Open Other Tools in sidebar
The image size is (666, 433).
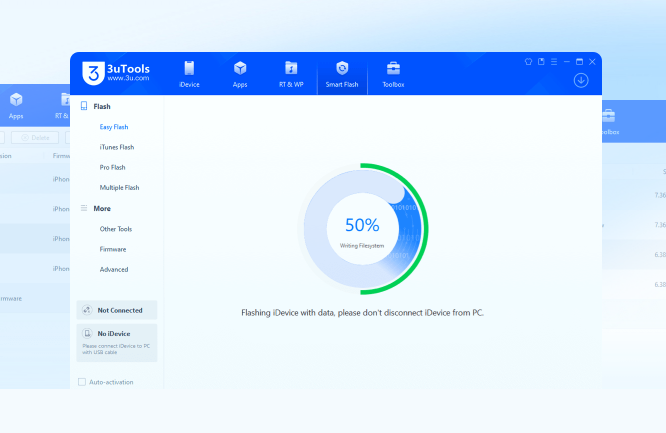pyautogui.click(x=116, y=229)
